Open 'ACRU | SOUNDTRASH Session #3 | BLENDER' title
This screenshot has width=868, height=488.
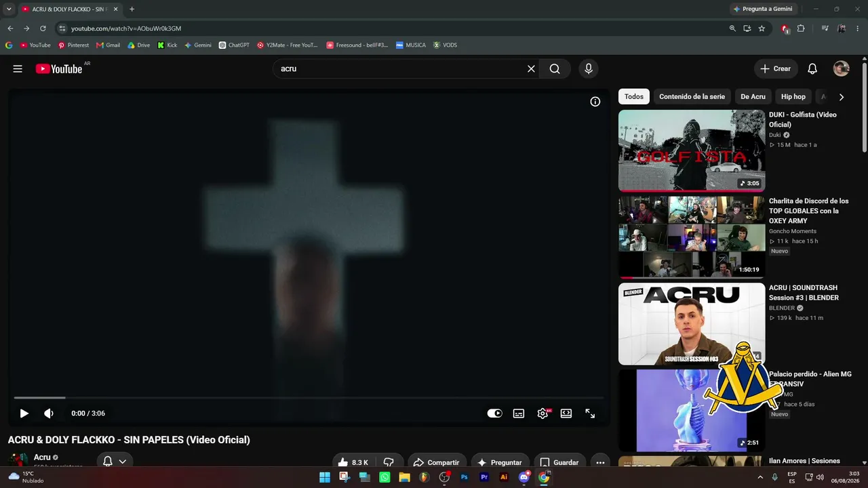click(x=804, y=293)
